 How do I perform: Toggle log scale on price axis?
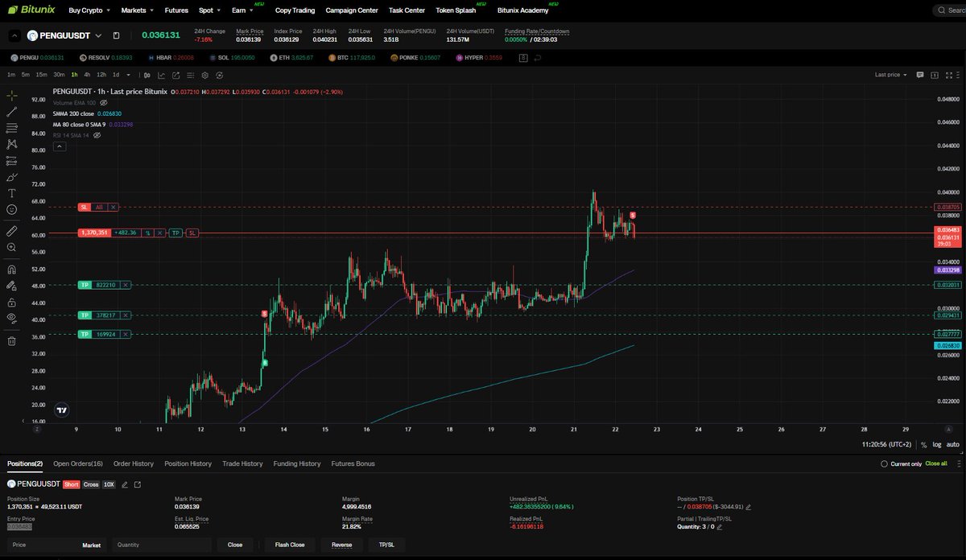pyautogui.click(x=936, y=444)
